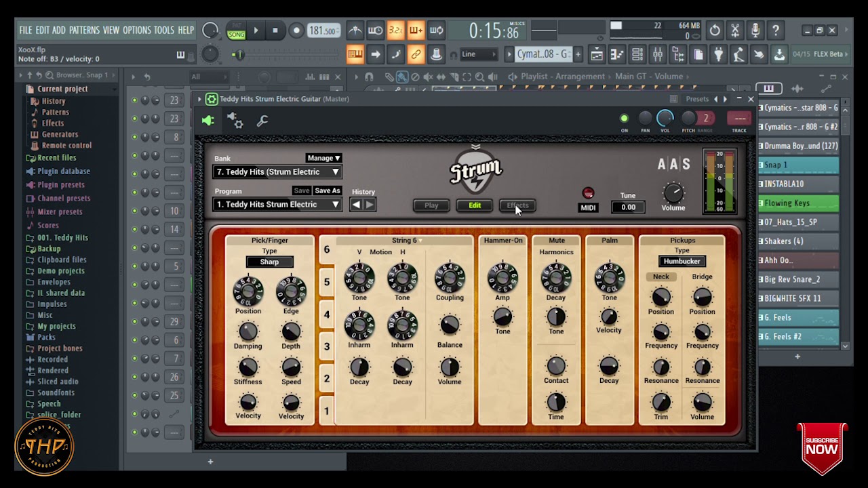This screenshot has width=868, height=488.
Task: Switch to the Effects view button
Action: click(x=517, y=205)
